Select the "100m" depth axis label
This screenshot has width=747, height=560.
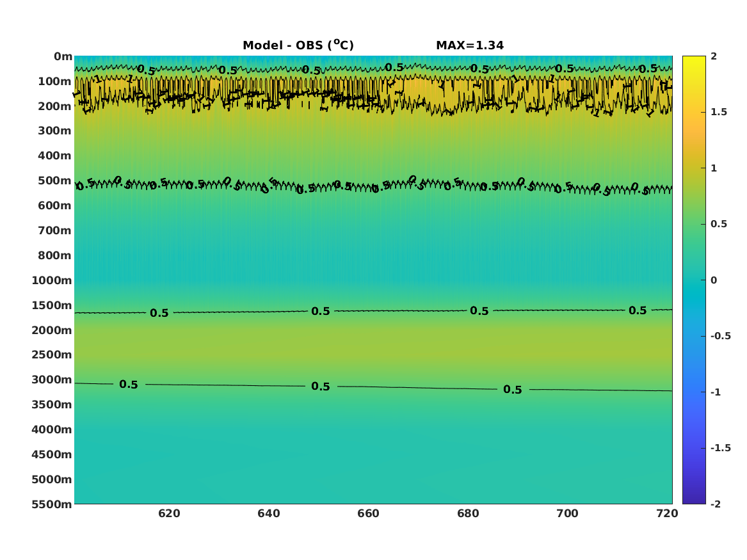point(55,81)
